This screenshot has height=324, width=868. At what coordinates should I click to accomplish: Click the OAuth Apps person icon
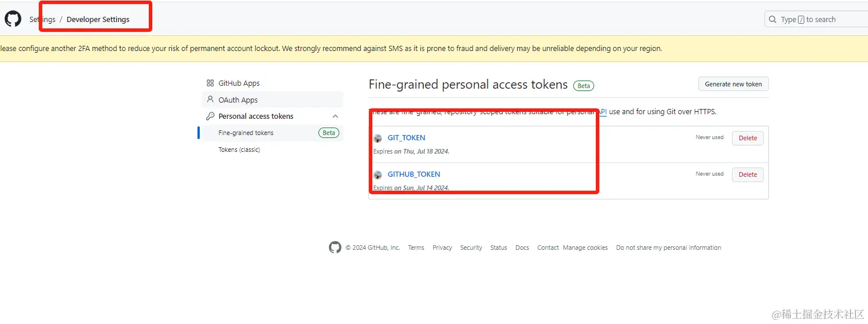[210, 100]
